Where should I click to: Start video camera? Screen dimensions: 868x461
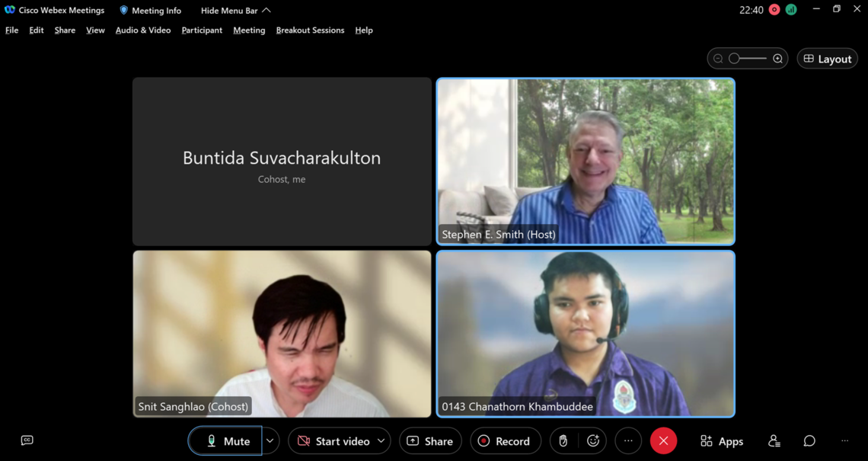333,441
